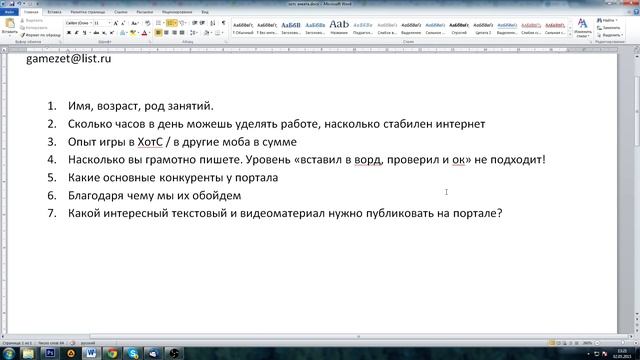
Task: Toggle show paragraph marks (¶)
Action: [223, 23]
